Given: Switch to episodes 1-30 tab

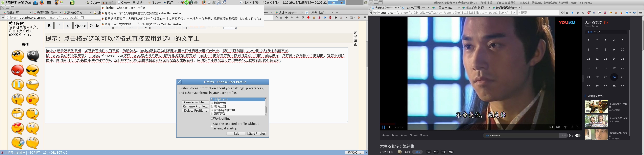Looking at the screenshot, I should (x=590, y=32).
